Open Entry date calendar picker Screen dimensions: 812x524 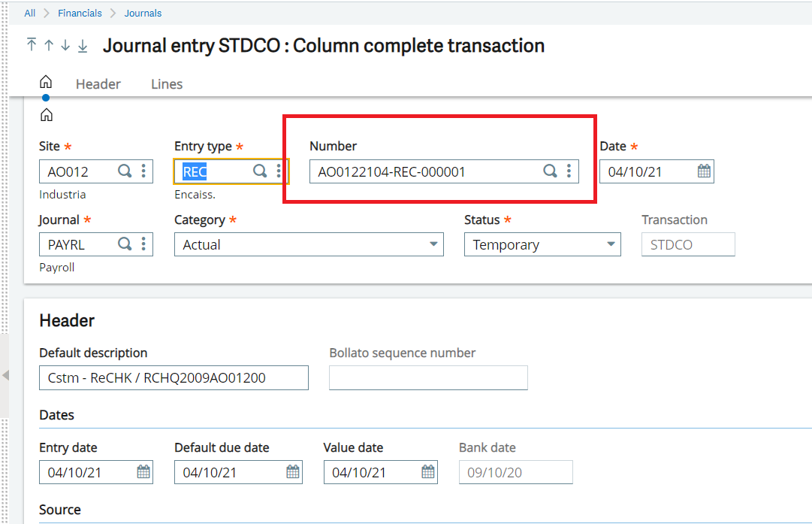point(143,471)
